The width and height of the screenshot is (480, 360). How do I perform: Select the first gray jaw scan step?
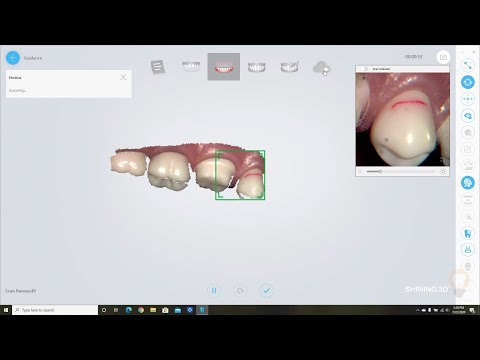tap(191, 66)
